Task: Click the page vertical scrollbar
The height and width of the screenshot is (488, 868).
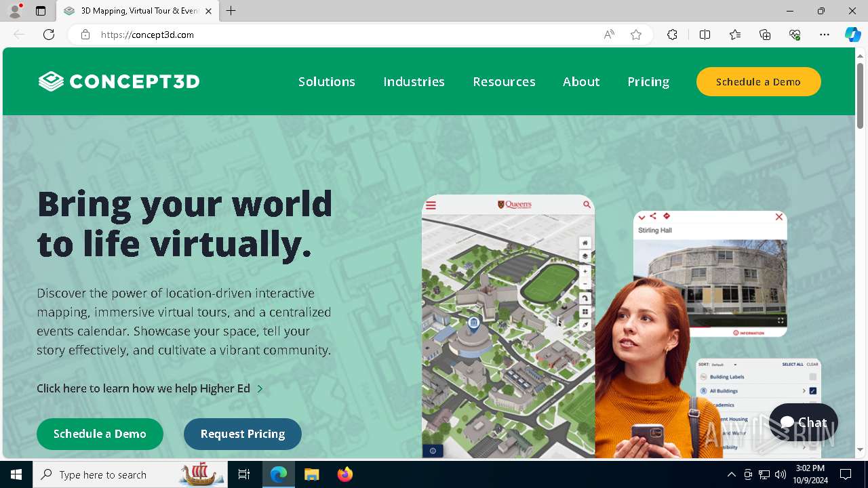Action: (x=860, y=95)
